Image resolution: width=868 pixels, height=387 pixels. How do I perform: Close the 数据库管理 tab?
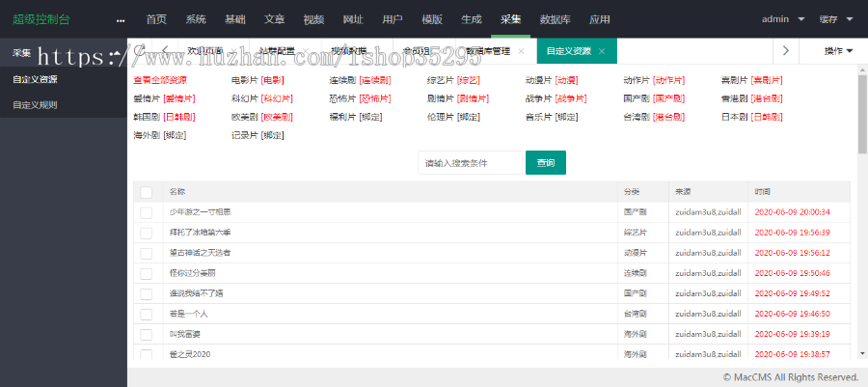tap(521, 51)
